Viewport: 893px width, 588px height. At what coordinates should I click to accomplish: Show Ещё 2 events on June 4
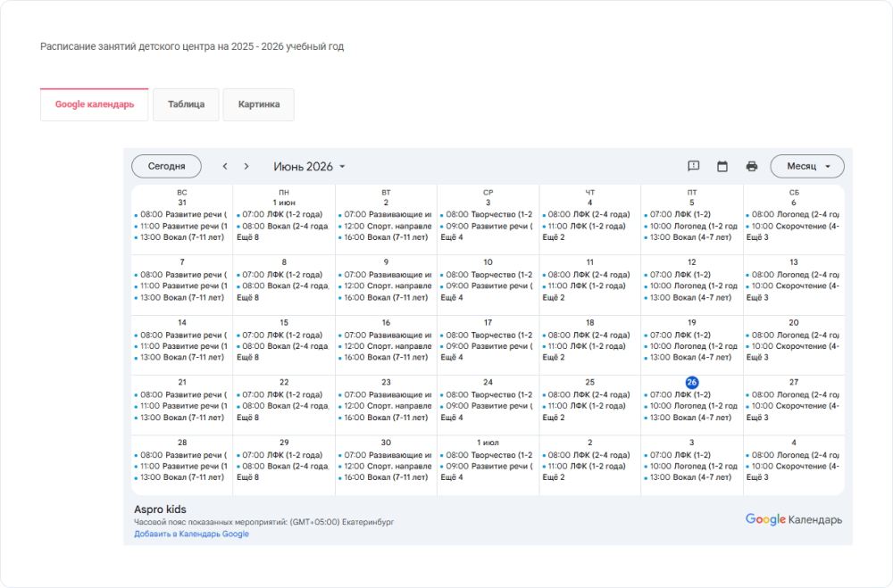tap(554, 237)
